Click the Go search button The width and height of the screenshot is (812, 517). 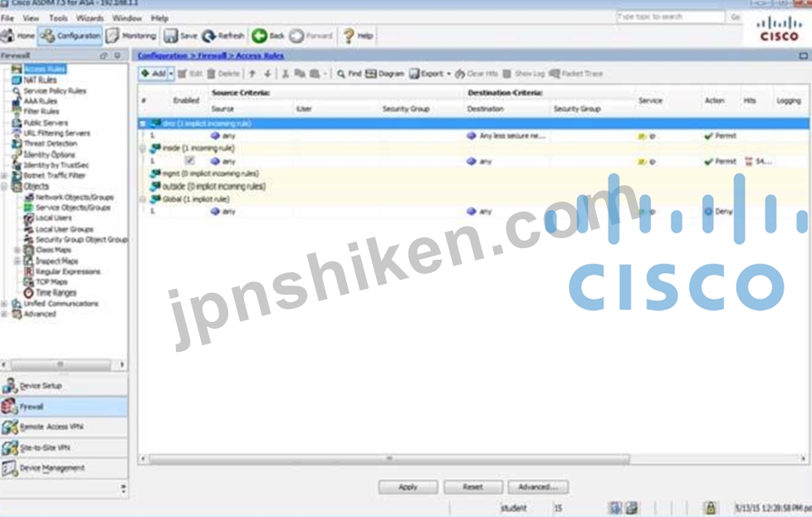[736, 17]
